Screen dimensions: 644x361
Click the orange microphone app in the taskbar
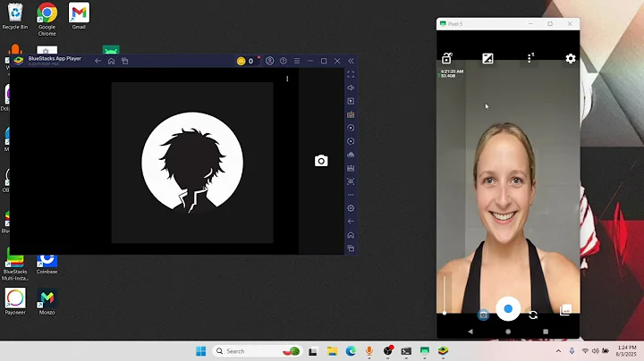[x=369, y=351]
